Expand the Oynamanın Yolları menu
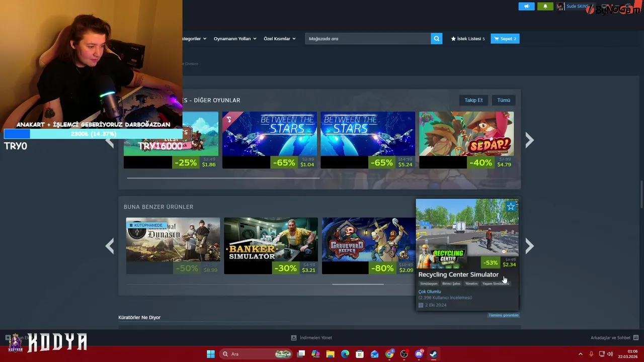Screen dimensions: 644x362 coord(235,39)
